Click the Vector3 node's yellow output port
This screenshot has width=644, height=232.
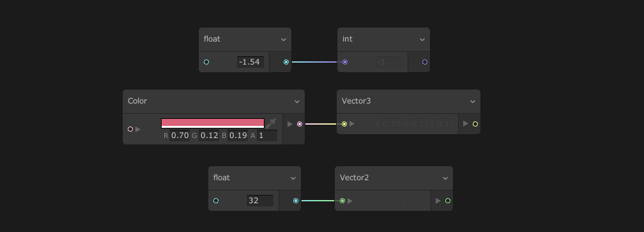click(x=475, y=124)
